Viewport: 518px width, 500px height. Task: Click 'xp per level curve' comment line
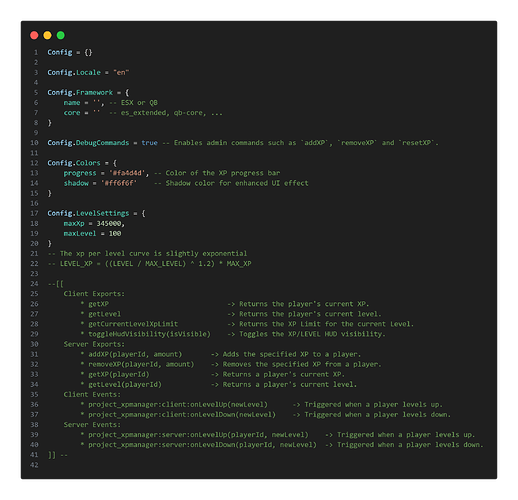pyautogui.click(x=147, y=254)
